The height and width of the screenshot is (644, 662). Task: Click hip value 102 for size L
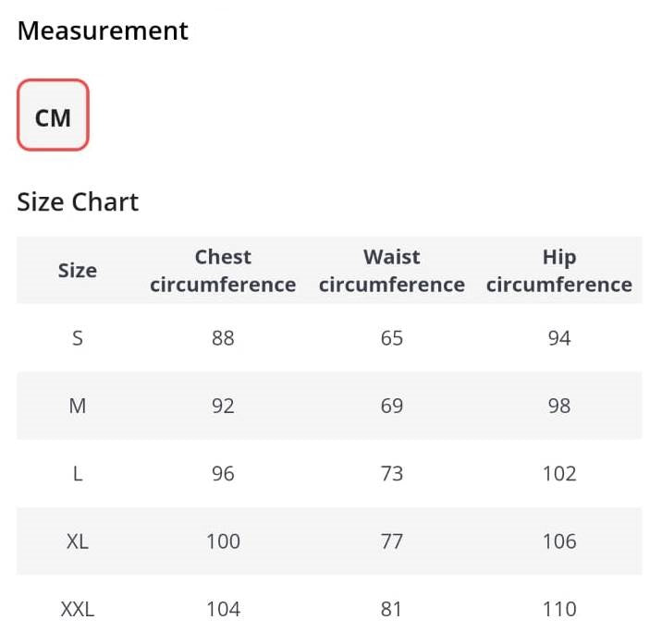coord(559,473)
